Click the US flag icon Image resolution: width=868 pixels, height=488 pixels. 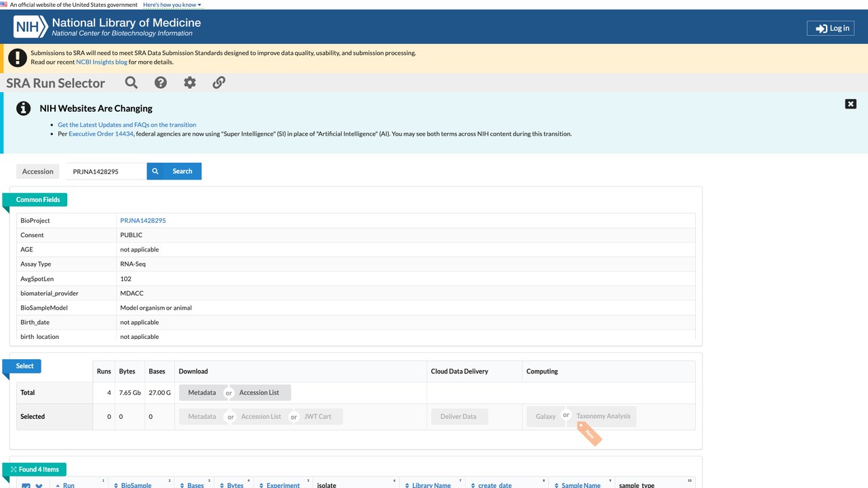[4, 5]
